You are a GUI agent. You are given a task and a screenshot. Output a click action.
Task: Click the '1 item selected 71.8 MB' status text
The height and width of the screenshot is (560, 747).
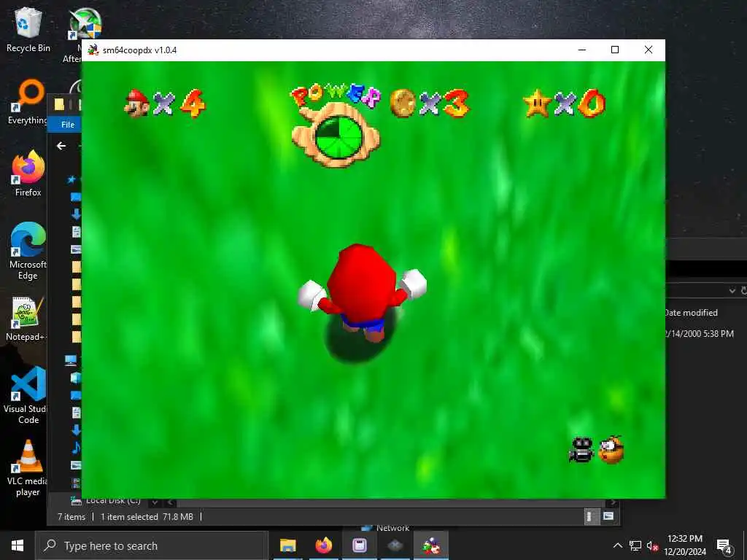tap(147, 517)
